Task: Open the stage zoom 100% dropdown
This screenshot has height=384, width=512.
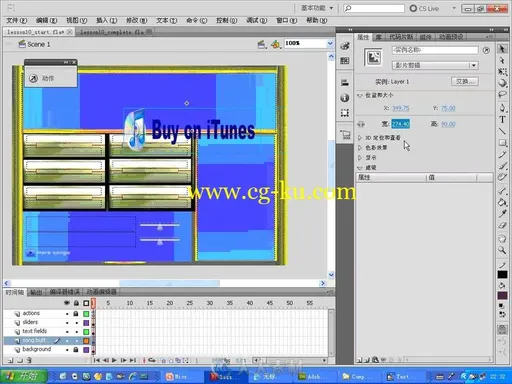Action: pos(330,43)
